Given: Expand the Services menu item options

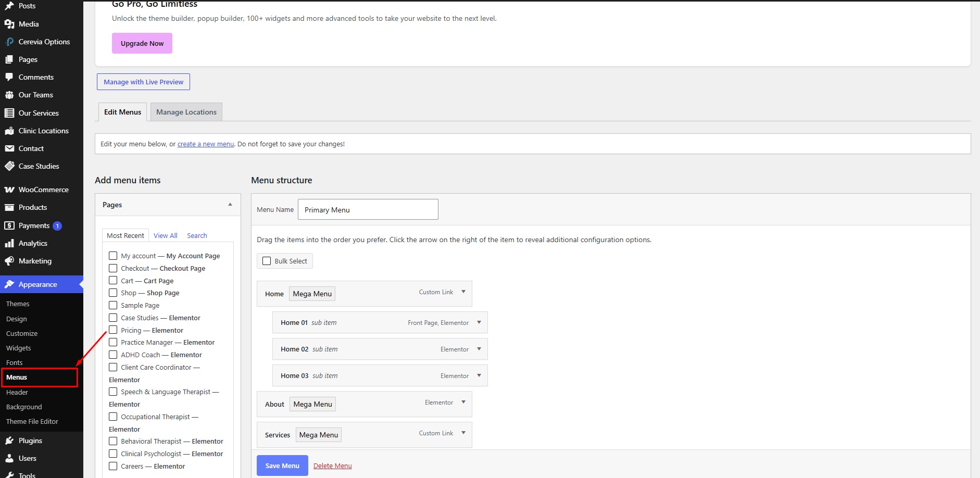Looking at the screenshot, I should 463,433.
